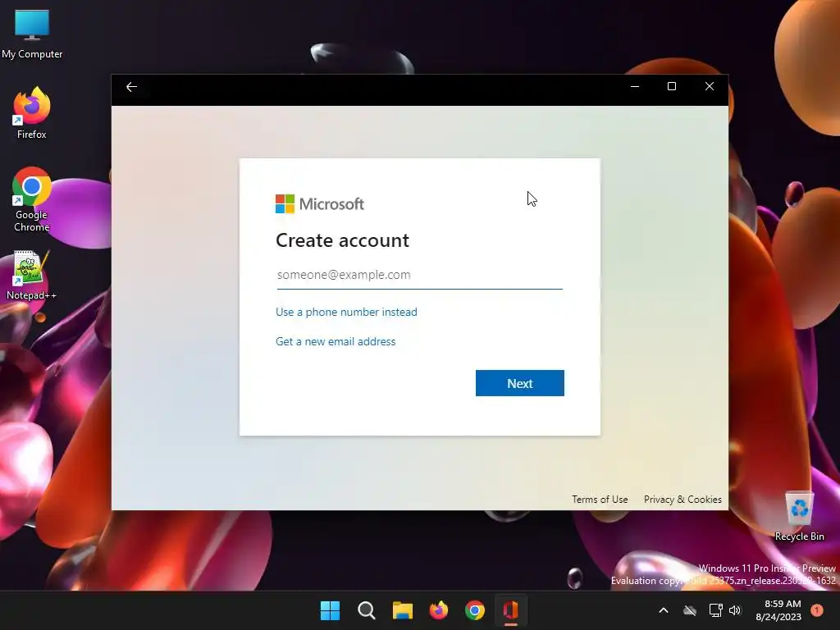Image resolution: width=840 pixels, height=630 pixels.
Task: Click Get a new email address
Action: pyautogui.click(x=336, y=341)
